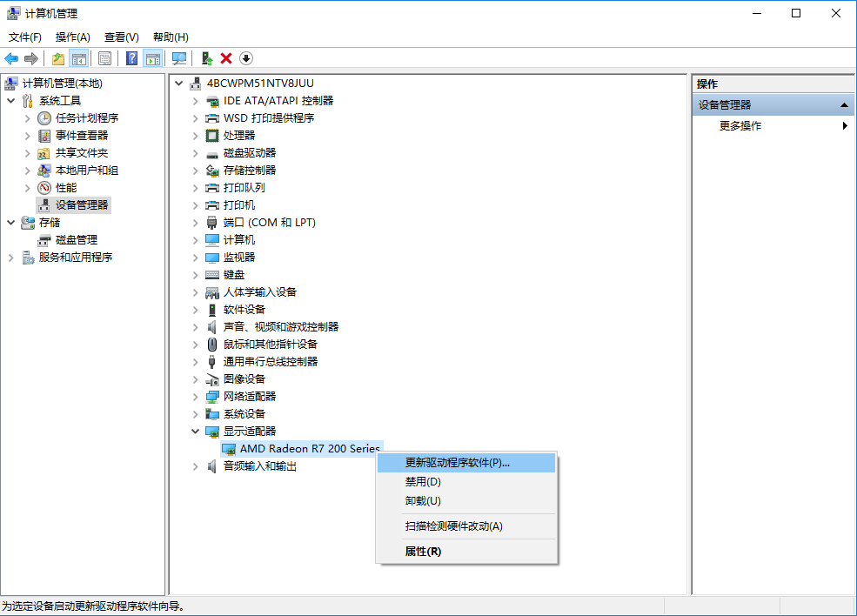Click the disable device down-arrow icon

245,58
